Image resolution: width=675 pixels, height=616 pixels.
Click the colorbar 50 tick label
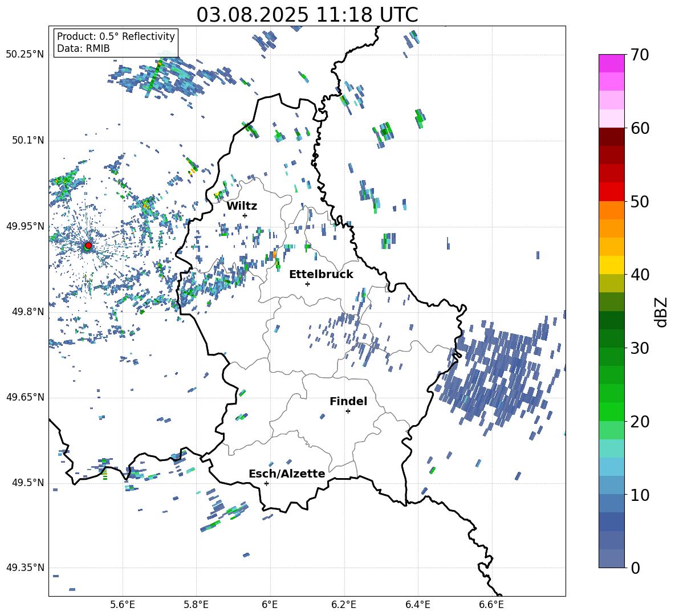pyautogui.click(x=640, y=202)
